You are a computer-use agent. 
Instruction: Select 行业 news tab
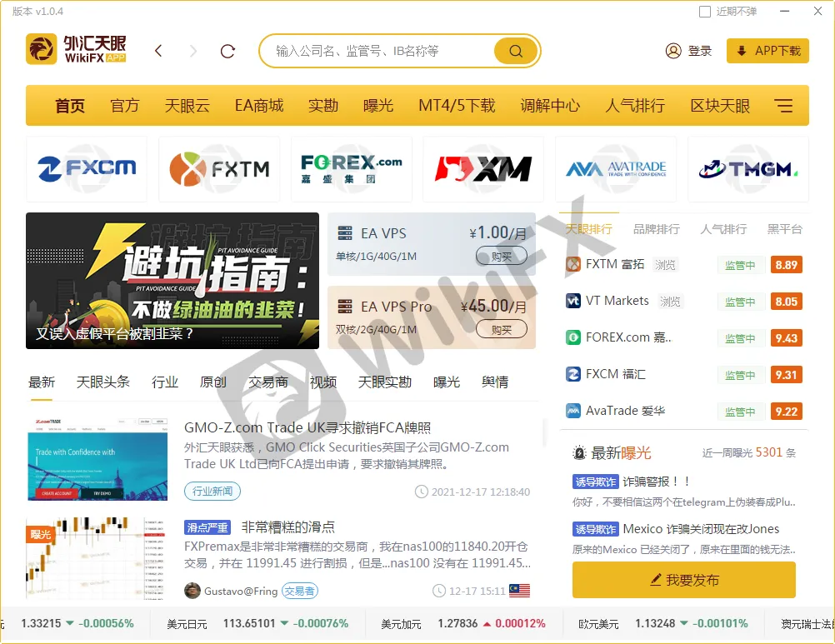tap(164, 382)
